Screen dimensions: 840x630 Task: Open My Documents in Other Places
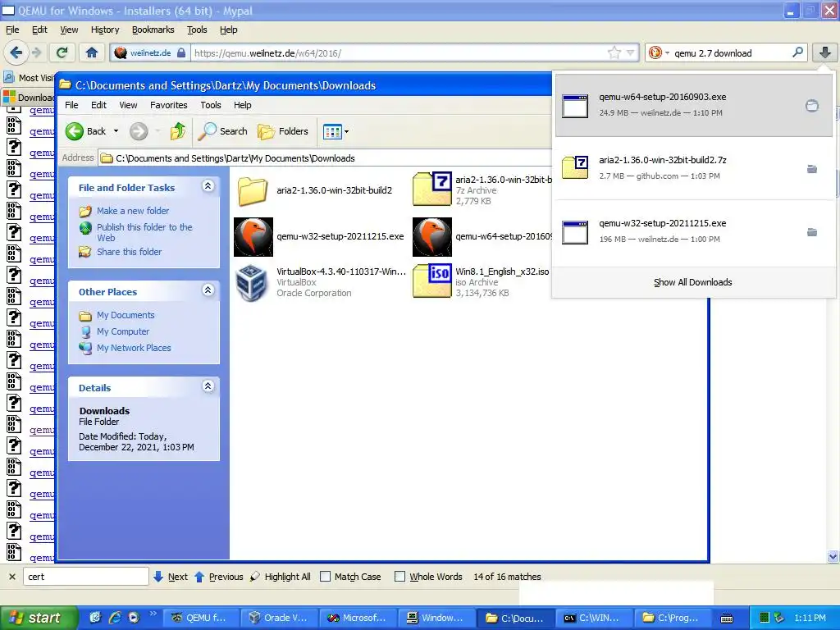tap(126, 315)
